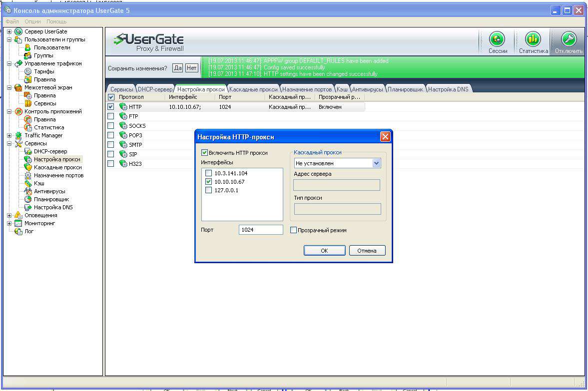The height and width of the screenshot is (391, 588).
Task: Toggle the Протокол header checkbox
Action: (111, 97)
